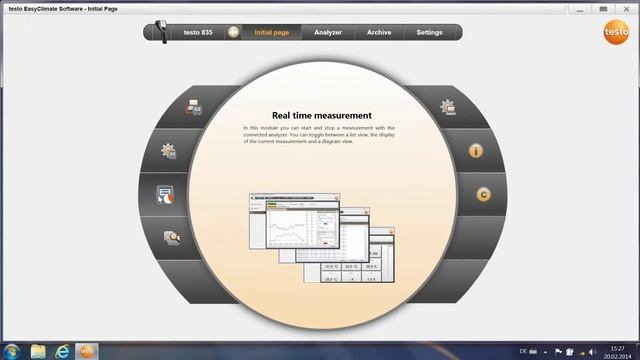Click the DE language indicator
This screenshot has height=360, width=640.
[523, 351]
